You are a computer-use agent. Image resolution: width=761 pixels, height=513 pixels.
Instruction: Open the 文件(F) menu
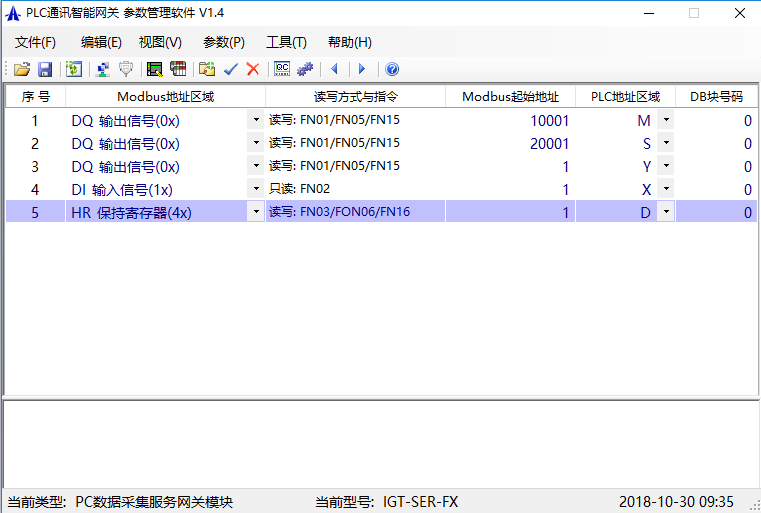click(x=35, y=42)
